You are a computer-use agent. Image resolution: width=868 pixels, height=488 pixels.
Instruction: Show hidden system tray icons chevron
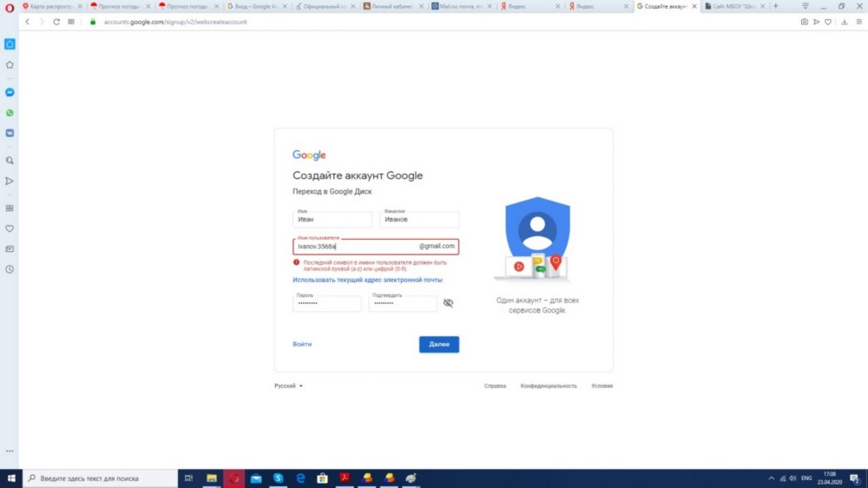pyautogui.click(x=771, y=478)
